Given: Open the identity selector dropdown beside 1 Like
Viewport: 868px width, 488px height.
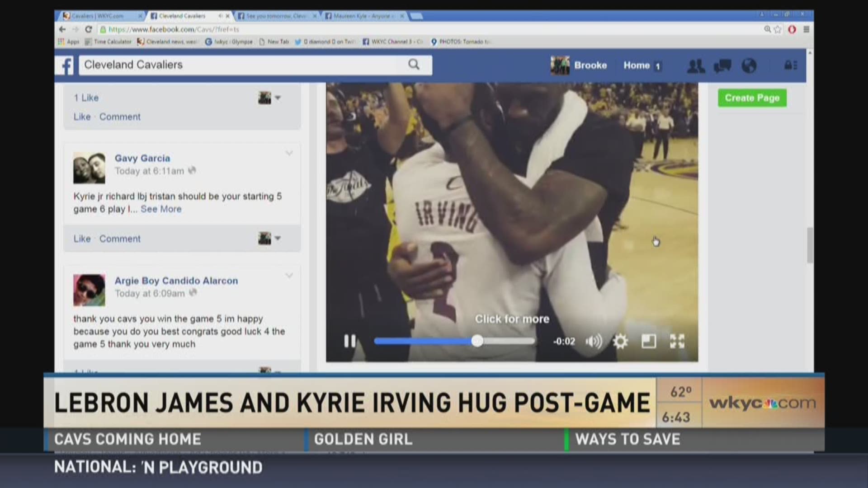Looking at the screenshot, I should (x=269, y=98).
